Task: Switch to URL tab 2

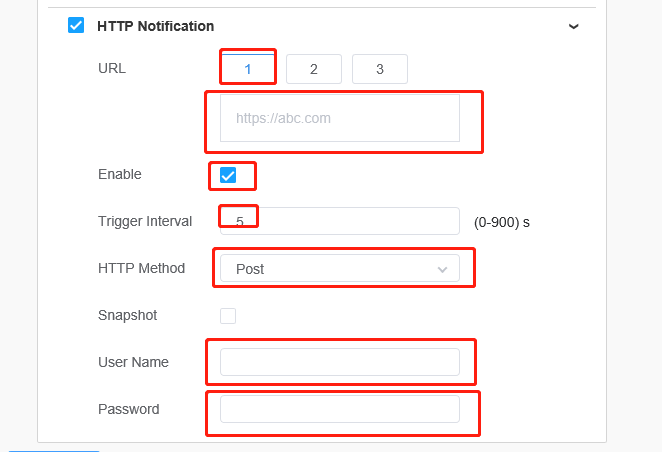Action: (314, 69)
